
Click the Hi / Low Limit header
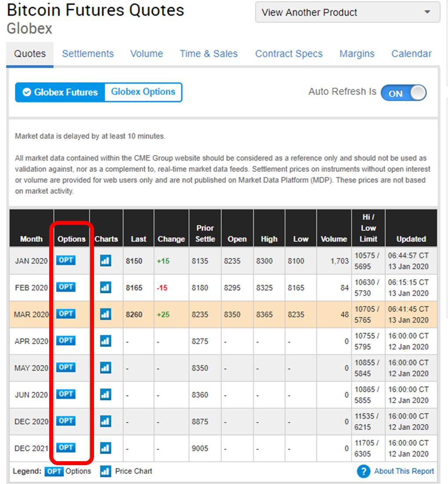pos(369,228)
